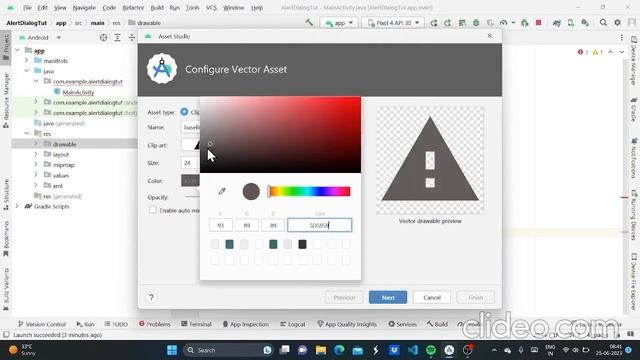640x360 pixels.
Task: Collapse the app module tree node
Action: 18,50
